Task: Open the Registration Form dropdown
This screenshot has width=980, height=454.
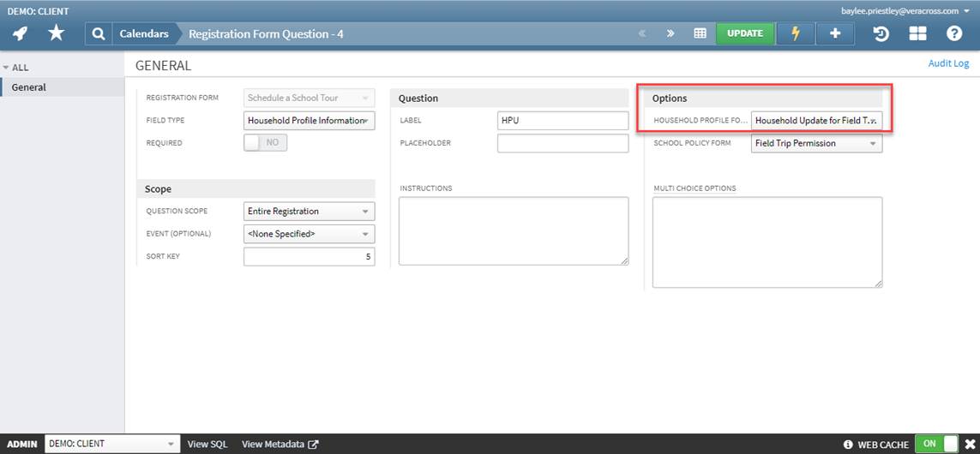Action: click(310, 98)
